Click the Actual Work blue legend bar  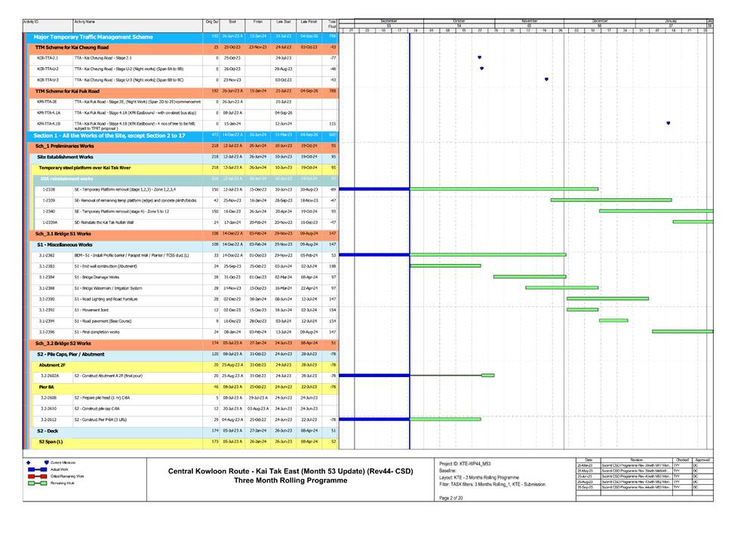[x=37, y=469]
